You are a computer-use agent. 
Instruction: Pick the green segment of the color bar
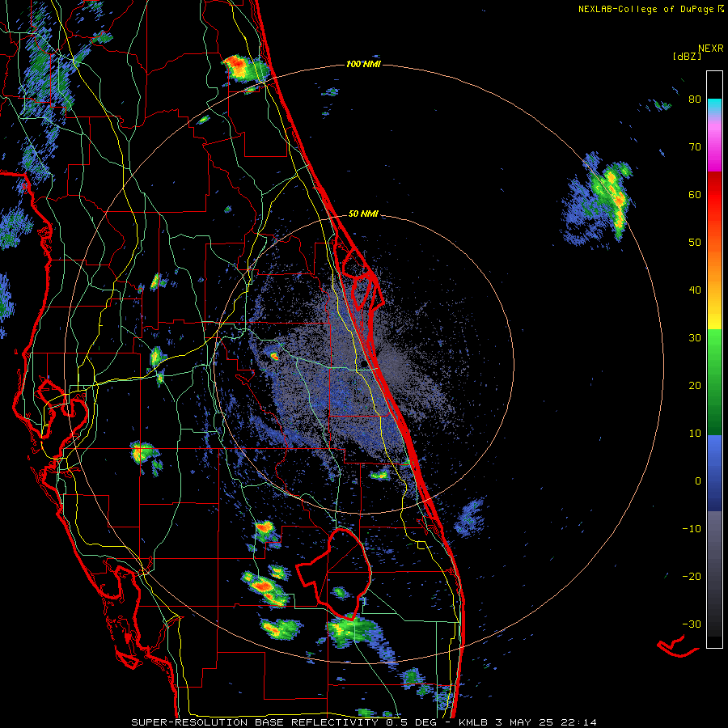(x=714, y=382)
